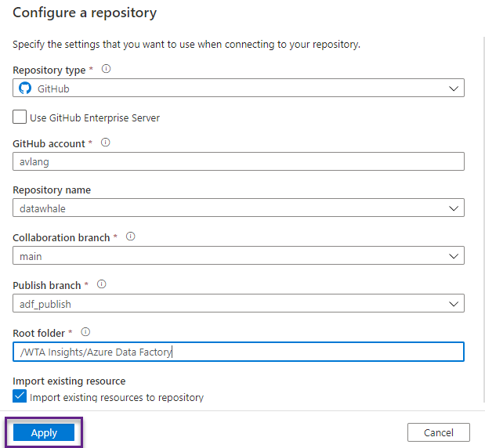485x448 pixels.
Task: Focus the Root folder text field
Action: point(238,352)
